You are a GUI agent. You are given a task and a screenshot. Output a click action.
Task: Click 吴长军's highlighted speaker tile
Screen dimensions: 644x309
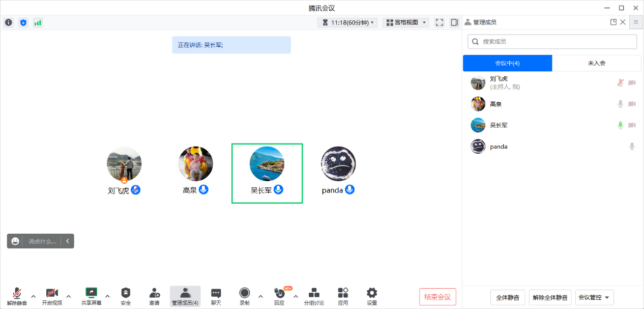point(267,174)
